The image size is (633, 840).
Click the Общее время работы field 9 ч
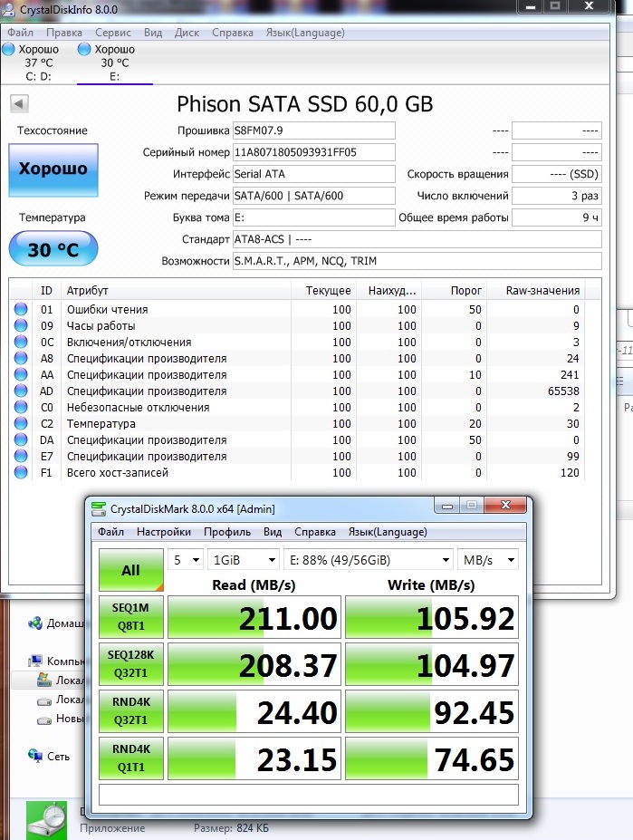[x=557, y=217]
